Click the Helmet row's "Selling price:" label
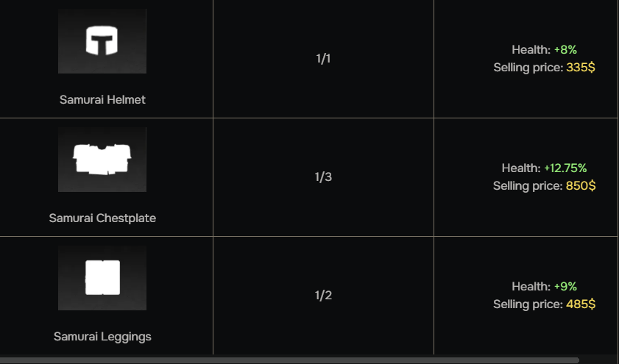The height and width of the screenshot is (364, 619). tap(528, 68)
